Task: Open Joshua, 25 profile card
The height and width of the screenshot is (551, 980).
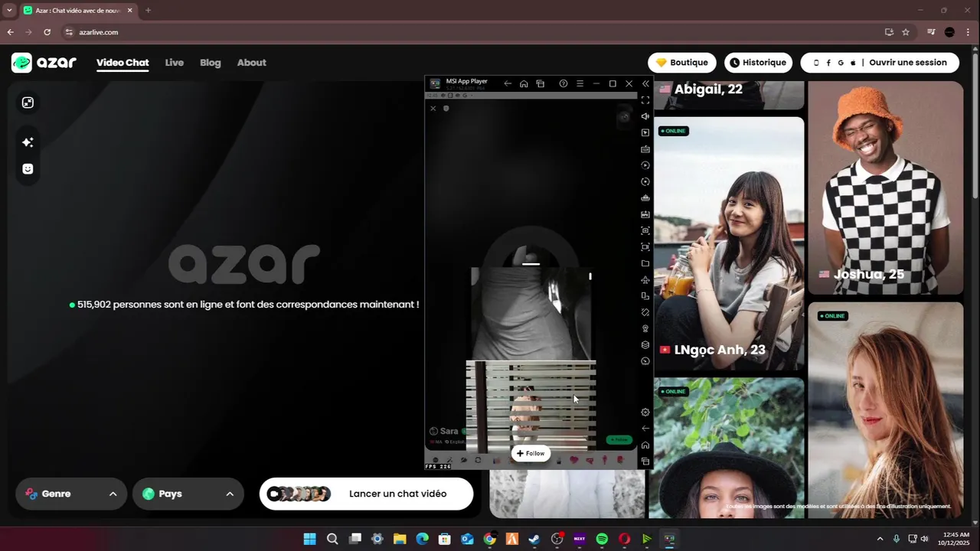Action: pyautogui.click(x=885, y=188)
